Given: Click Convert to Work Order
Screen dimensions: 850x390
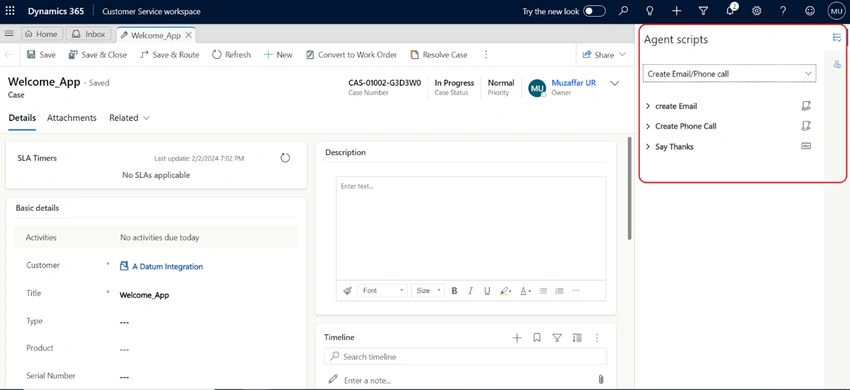Looking at the screenshot, I should point(351,55).
